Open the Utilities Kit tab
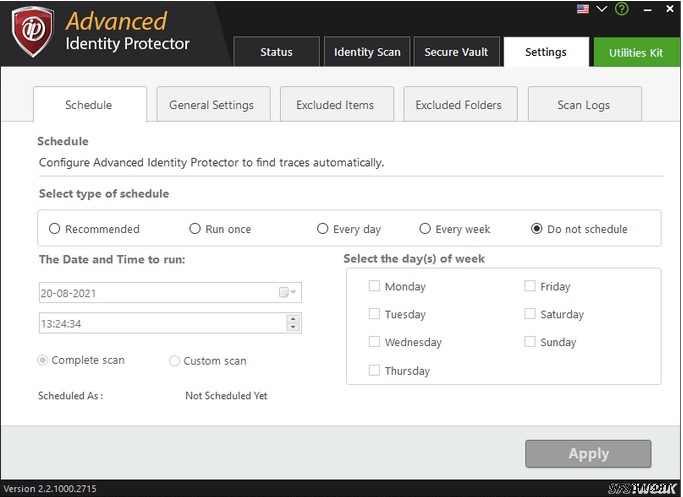Screen dimensions: 683x497 (636, 52)
